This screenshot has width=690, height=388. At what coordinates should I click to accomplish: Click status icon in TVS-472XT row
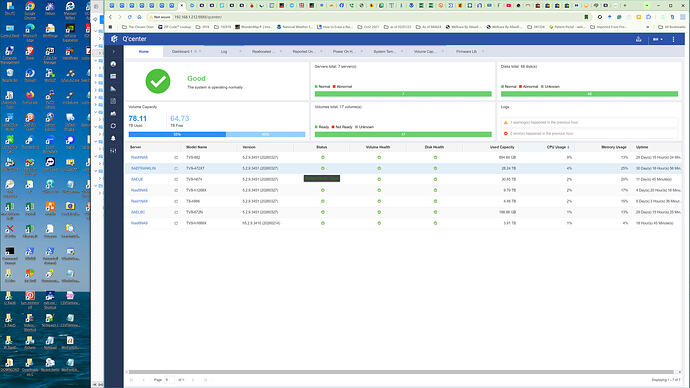[x=323, y=168]
